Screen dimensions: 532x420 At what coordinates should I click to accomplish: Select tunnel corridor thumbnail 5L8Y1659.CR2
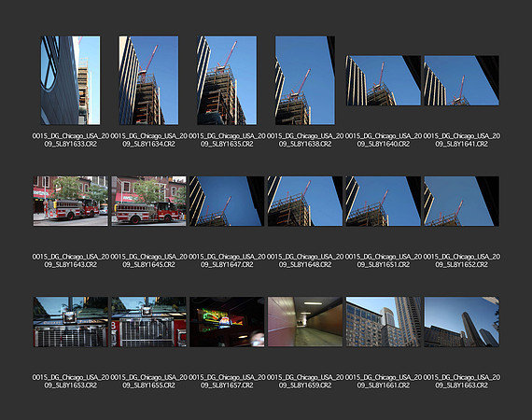(x=305, y=322)
